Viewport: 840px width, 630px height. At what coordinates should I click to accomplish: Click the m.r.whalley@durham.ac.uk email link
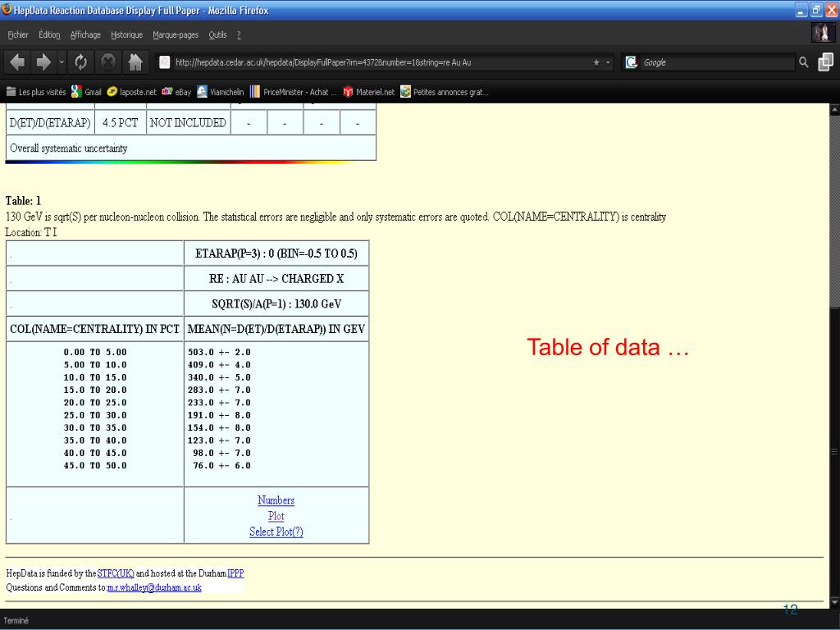(154, 587)
